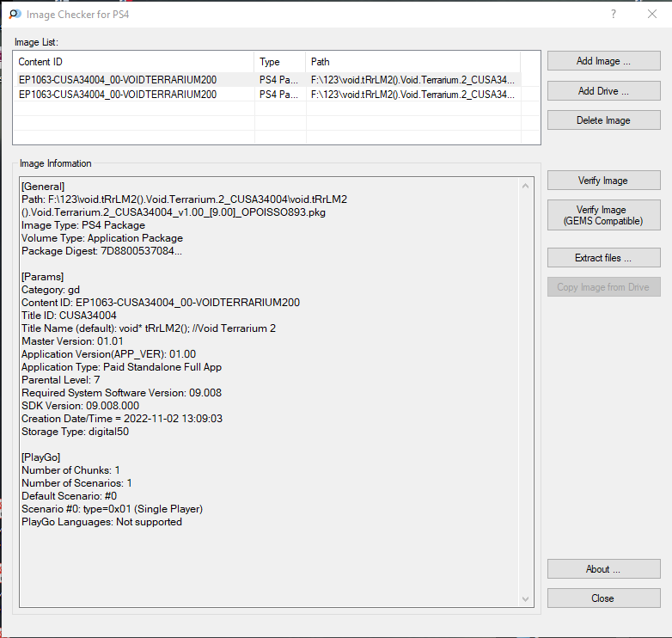672x638 pixels.
Task: Click the Title ID: CUSA34004 line
Action: click(69, 316)
